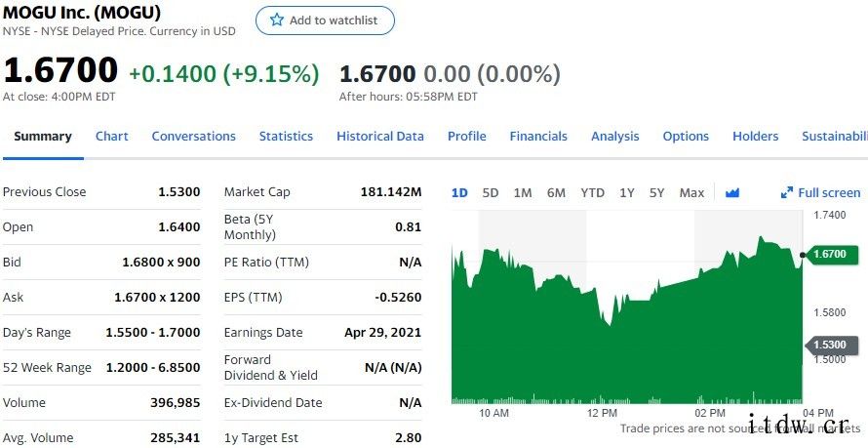Go to the Statistics tab
This screenshot has width=868, height=448.
click(x=286, y=137)
